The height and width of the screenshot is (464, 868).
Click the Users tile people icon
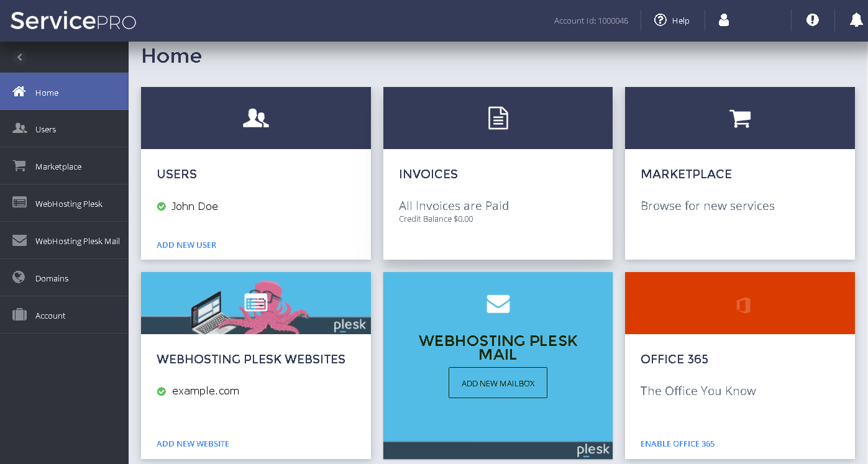click(x=255, y=118)
